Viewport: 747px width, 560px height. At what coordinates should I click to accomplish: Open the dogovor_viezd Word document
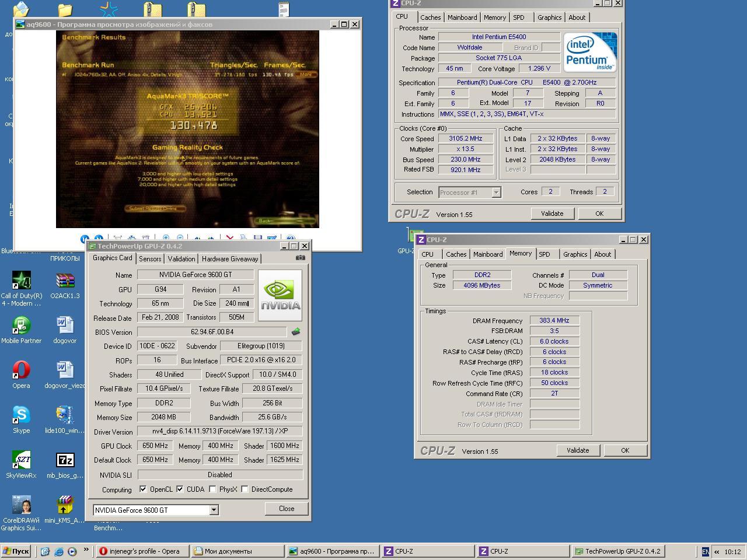[65, 374]
